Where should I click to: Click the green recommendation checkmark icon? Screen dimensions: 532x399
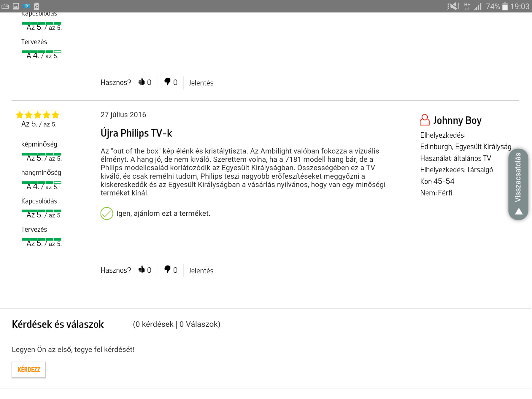[x=107, y=214]
